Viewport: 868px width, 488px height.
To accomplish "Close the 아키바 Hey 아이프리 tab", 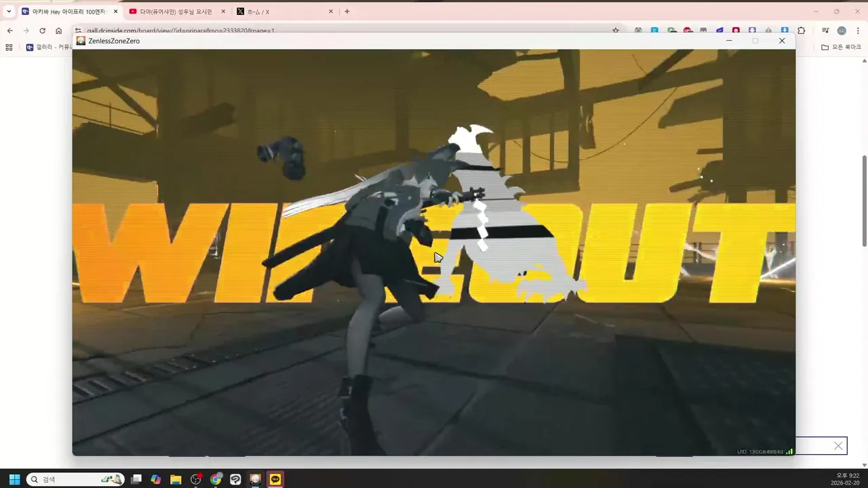I will (115, 12).
